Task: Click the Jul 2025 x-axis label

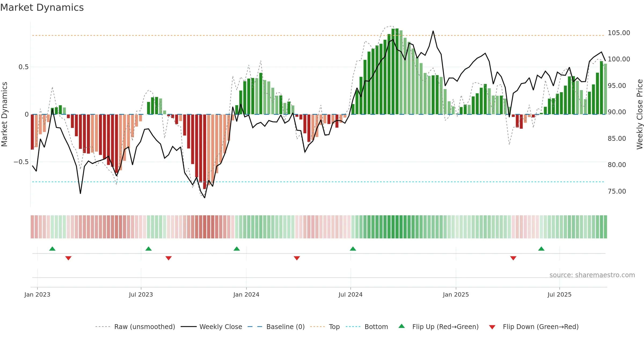Action: (559, 294)
